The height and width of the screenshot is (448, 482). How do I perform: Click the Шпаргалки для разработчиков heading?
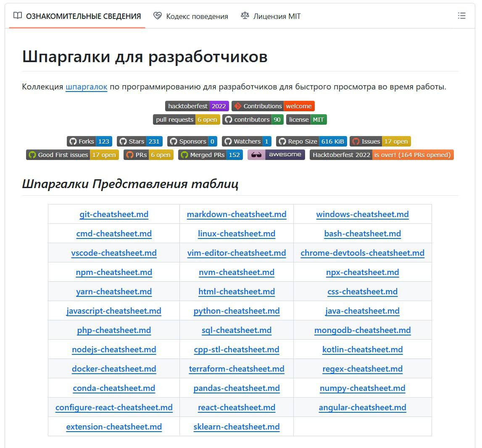[145, 57]
